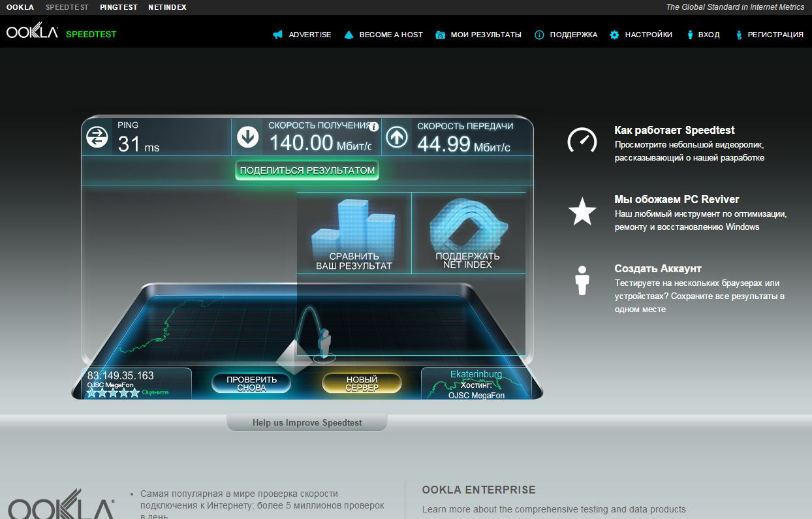Viewport: 812px width, 519px height.
Task: Click the Поделиться результатом button
Action: [307, 171]
